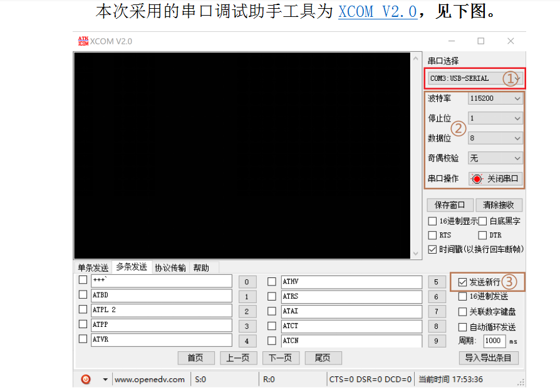Click the 下一页 button
Screen dimensions: 560x392
[x=281, y=358]
